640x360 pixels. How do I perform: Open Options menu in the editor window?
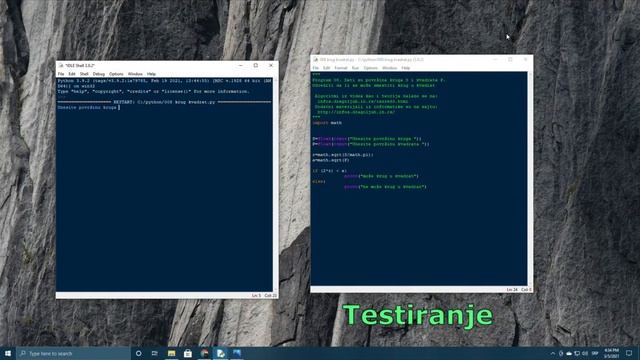[x=371, y=68]
